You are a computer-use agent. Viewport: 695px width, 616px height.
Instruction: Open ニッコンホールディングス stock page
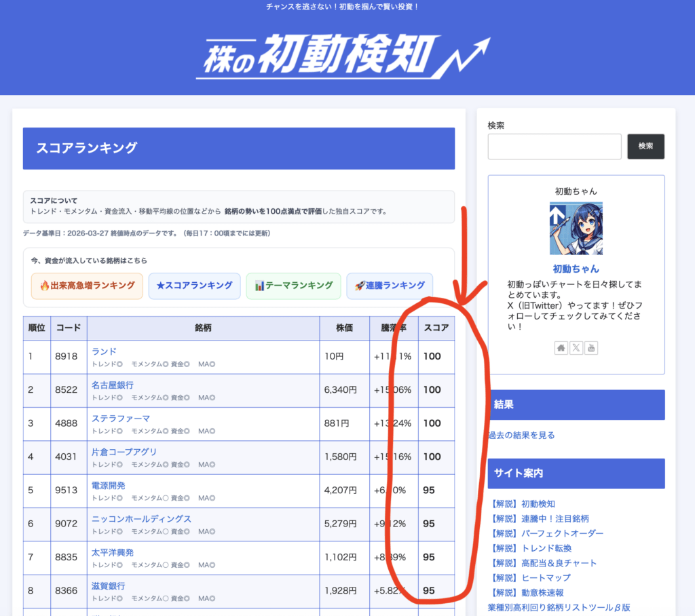pos(141,519)
